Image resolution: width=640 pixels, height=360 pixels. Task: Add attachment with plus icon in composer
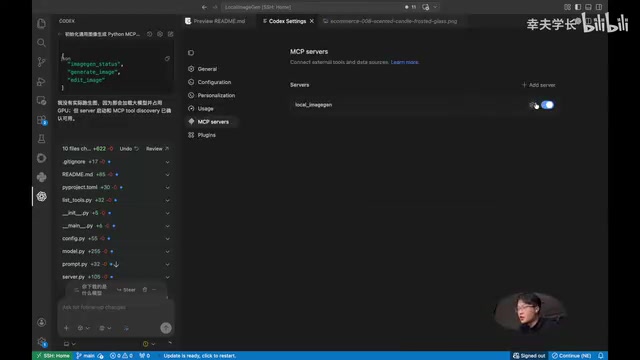[x=66, y=328]
